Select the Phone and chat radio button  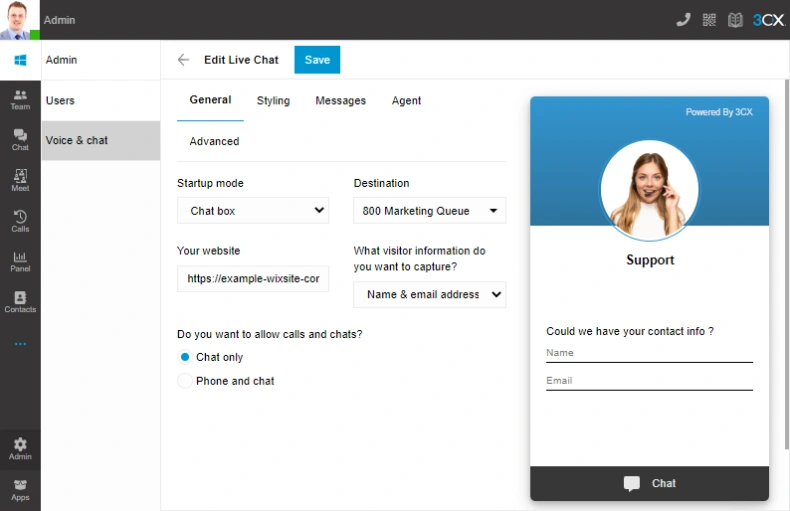[x=185, y=380]
